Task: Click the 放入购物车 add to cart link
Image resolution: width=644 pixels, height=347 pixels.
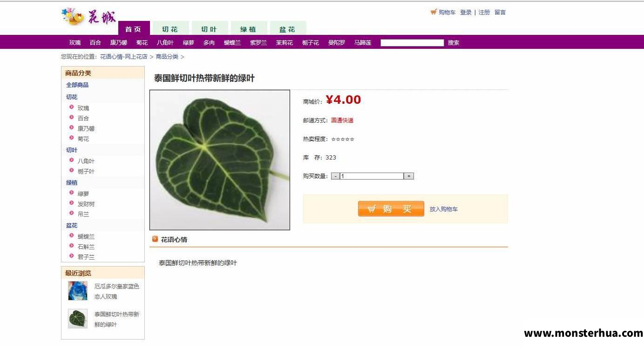Action: (x=443, y=209)
